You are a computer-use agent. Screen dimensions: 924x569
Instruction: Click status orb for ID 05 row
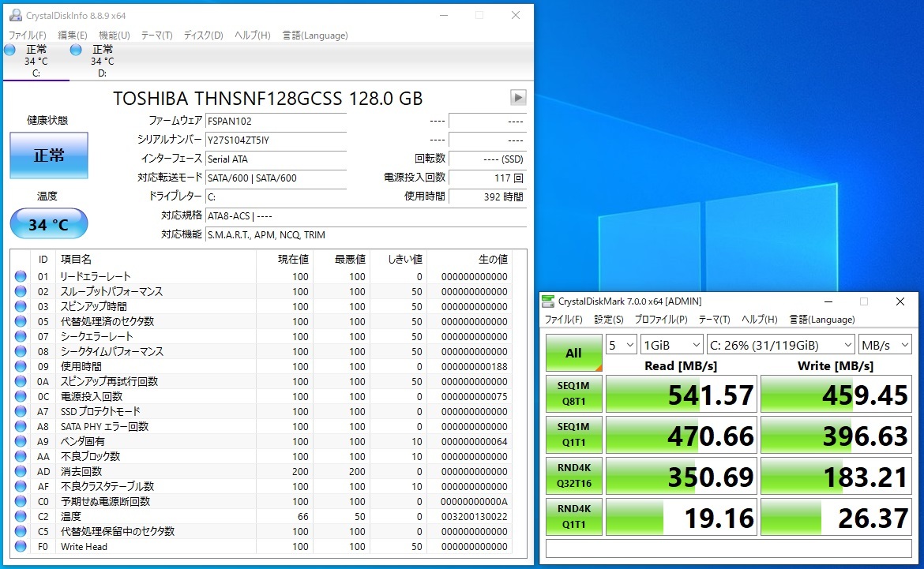(21, 321)
